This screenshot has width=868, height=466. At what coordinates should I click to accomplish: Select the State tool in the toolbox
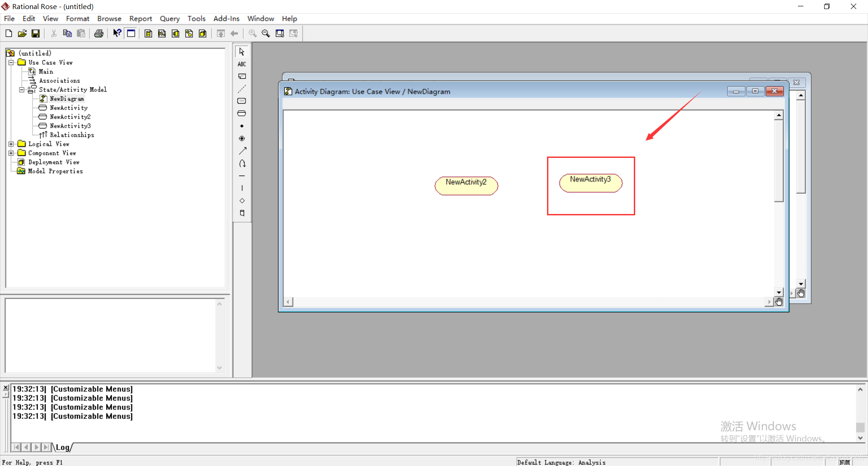(x=242, y=101)
